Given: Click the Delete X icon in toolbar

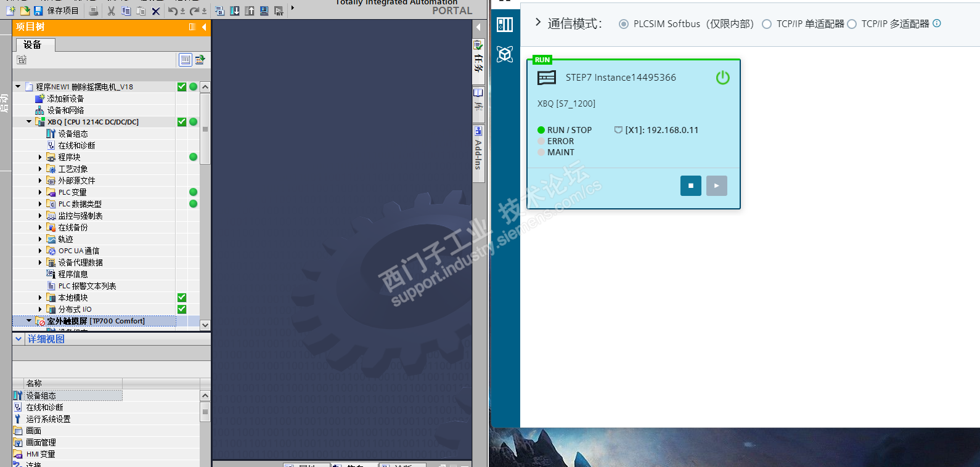Looking at the screenshot, I should (x=156, y=10).
